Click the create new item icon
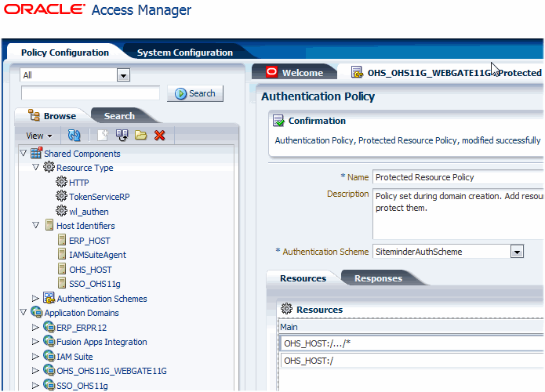Viewport: 545px width, 392px height. 103,135
